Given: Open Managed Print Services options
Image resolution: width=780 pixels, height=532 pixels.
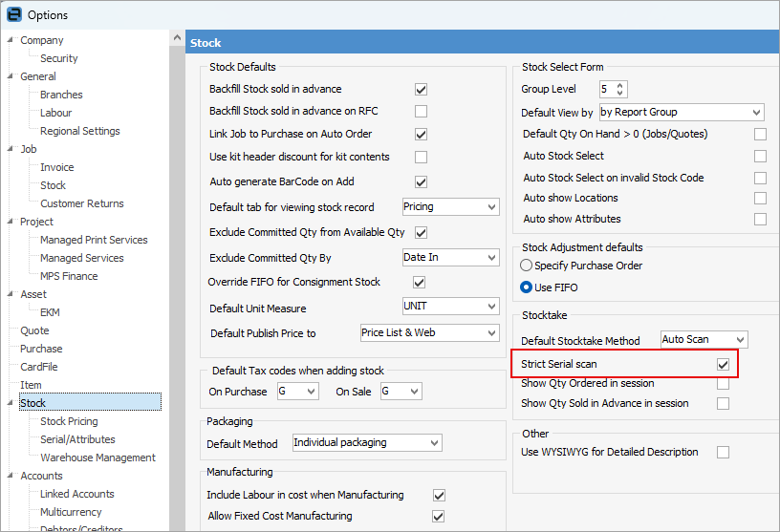Looking at the screenshot, I should coord(94,240).
